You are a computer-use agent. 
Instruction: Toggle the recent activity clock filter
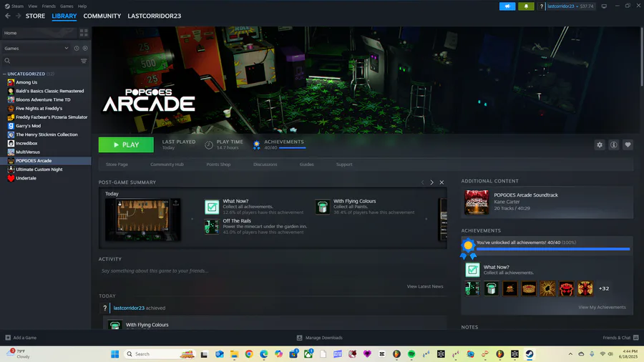click(x=77, y=48)
